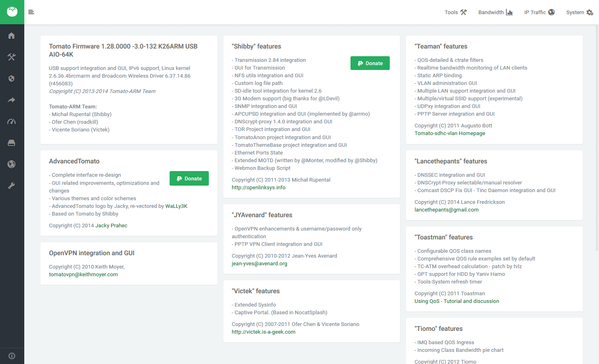Click the "Toastman" features heading

pos(444,237)
